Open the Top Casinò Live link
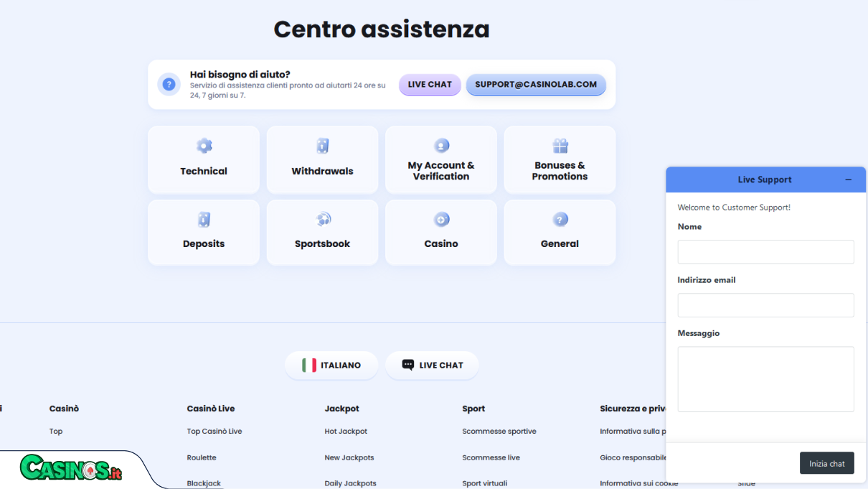The image size is (868, 489). coord(214,432)
